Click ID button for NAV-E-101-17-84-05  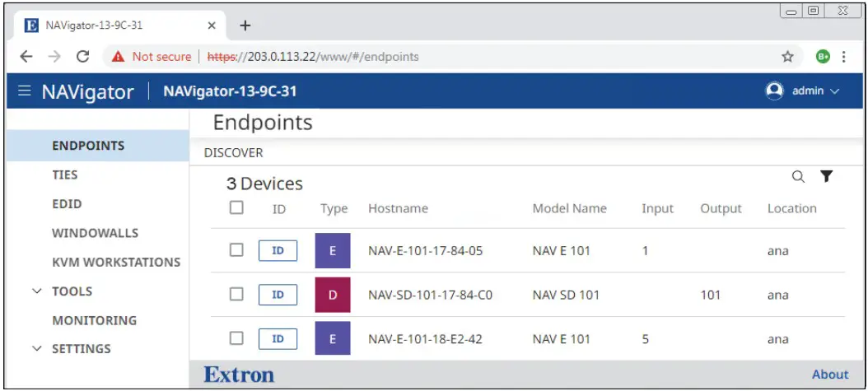pyautogui.click(x=278, y=250)
